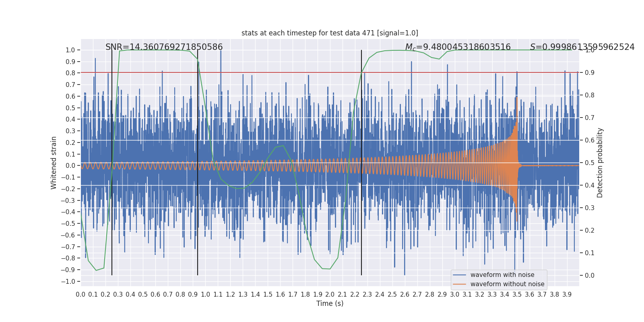Pick the 3.7 time-axis tick label
The width and height of the screenshot is (644, 322).
click(542, 294)
